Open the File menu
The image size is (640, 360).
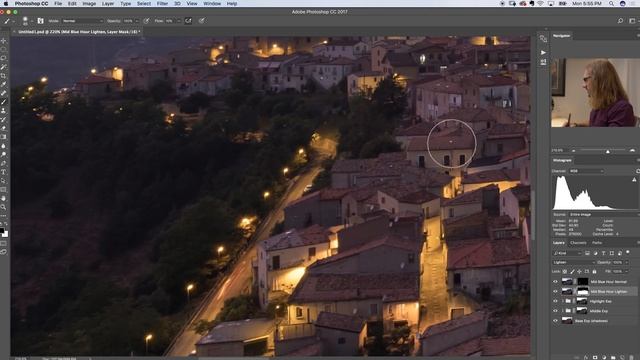pyautogui.click(x=58, y=3)
